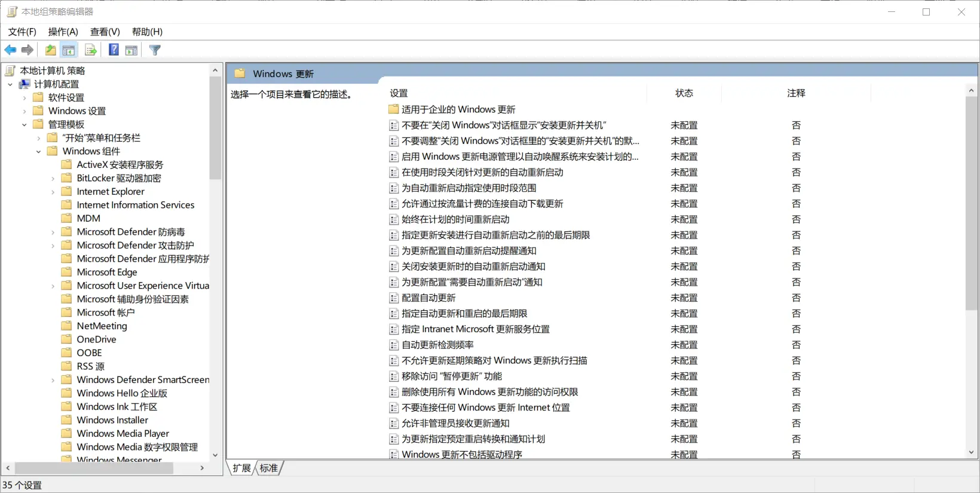Image resolution: width=980 pixels, height=493 pixels.
Task: Collapse the Windows 组件 node
Action: (39, 151)
